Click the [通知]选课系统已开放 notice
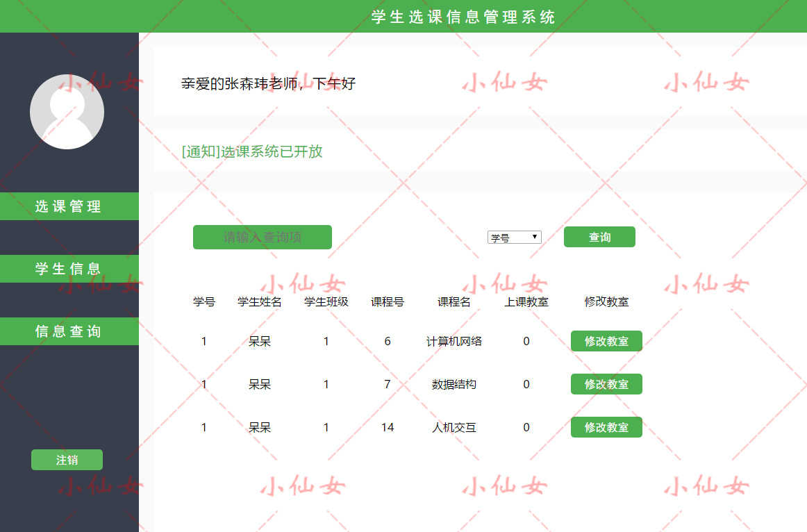The image size is (807, 532). (x=252, y=151)
